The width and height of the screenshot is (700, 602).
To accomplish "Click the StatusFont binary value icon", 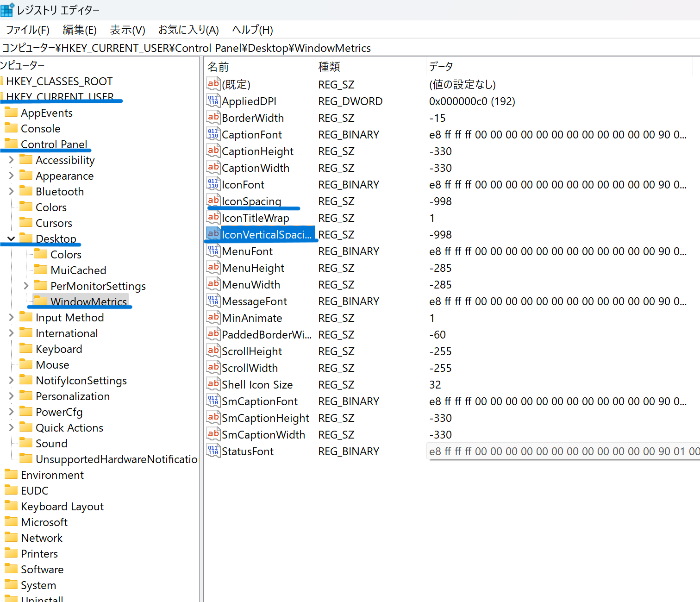I will point(213,451).
